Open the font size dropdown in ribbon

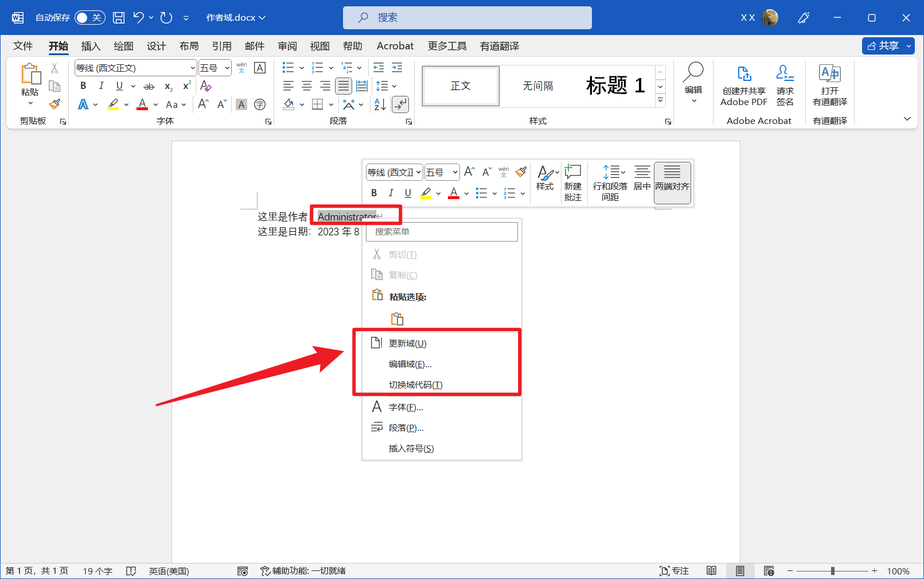click(x=227, y=68)
